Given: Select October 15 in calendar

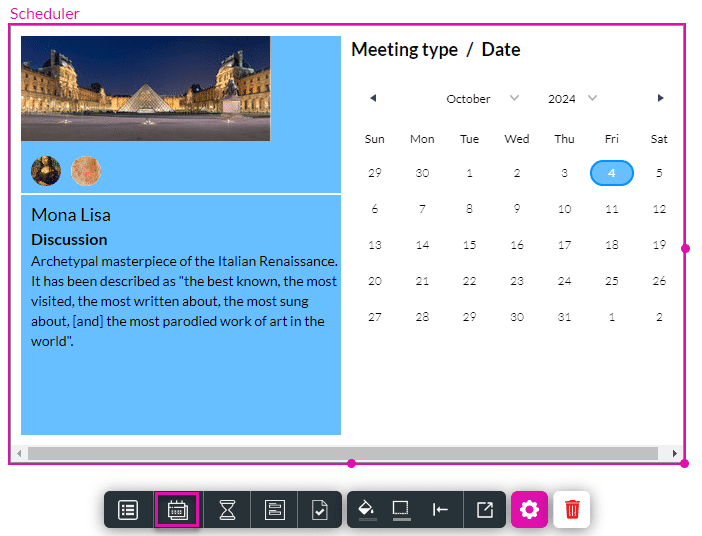Looking at the screenshot, I should [x=469, y=245].
